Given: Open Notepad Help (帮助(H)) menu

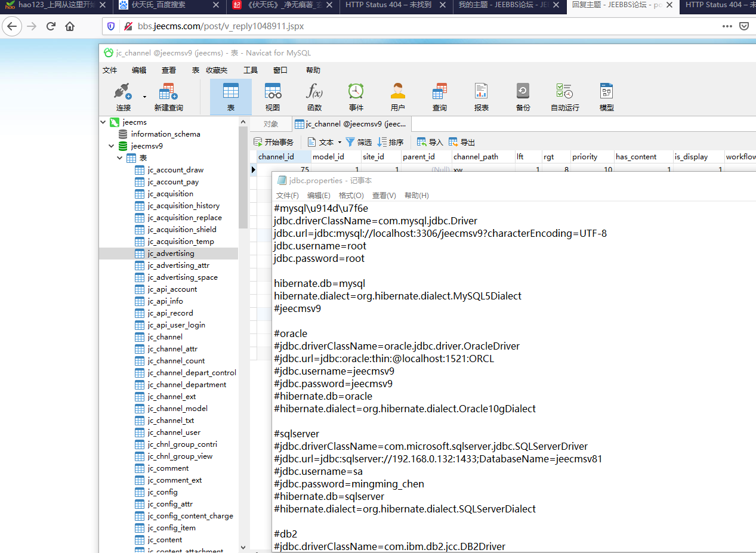Looking at the screenshot, I should click(416, 196).
